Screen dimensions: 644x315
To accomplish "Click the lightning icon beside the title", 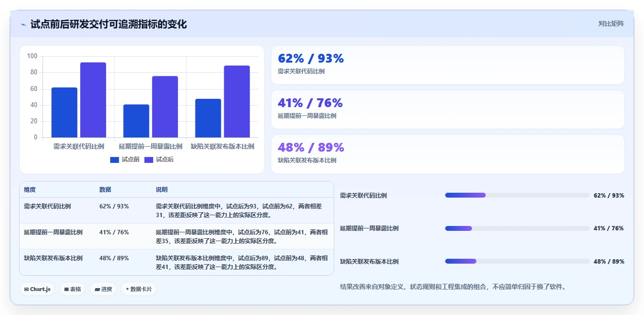I will pos(23,24).
